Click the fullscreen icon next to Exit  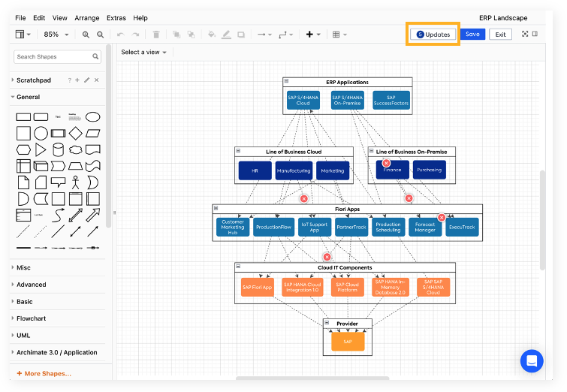click(x=525, y=34)
